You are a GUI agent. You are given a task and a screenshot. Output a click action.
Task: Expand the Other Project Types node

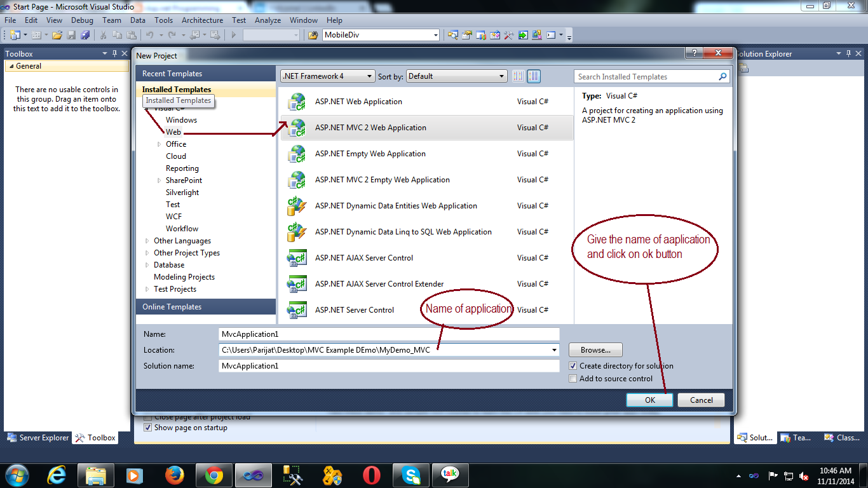(x=147, y=253)
